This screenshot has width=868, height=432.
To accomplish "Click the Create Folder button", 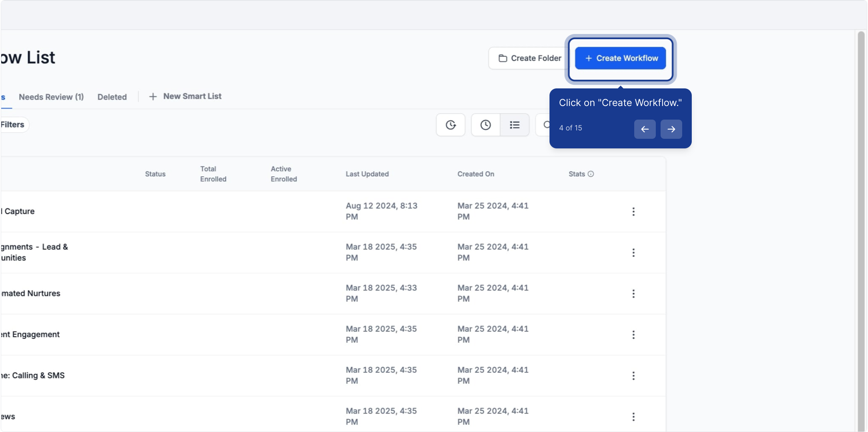I will tap(529, 58).
